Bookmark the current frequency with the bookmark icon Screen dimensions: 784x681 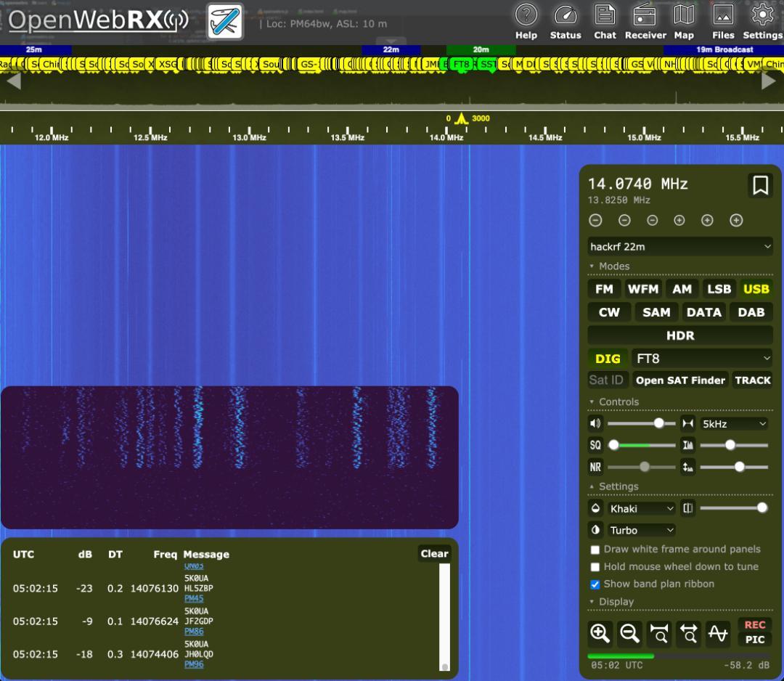click(760, 186)
